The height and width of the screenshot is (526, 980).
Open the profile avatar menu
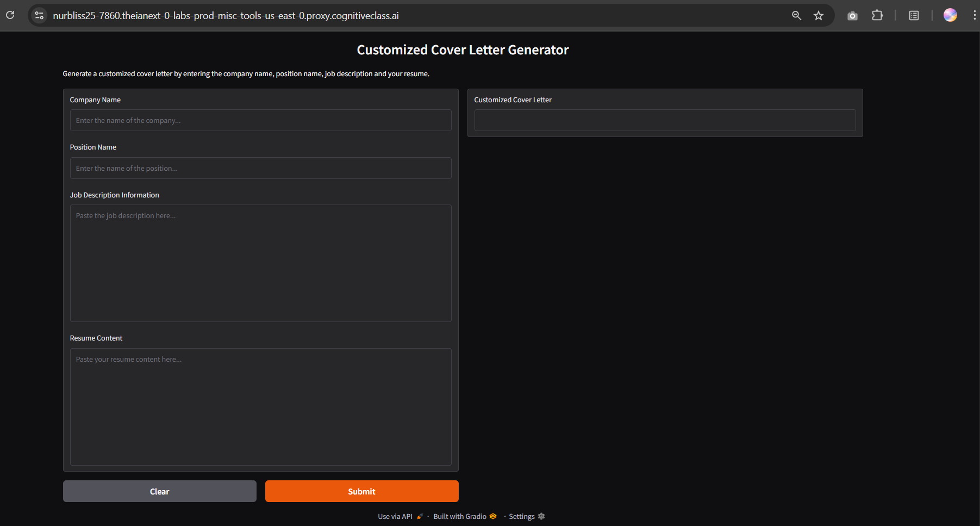[x=950, y=15]
